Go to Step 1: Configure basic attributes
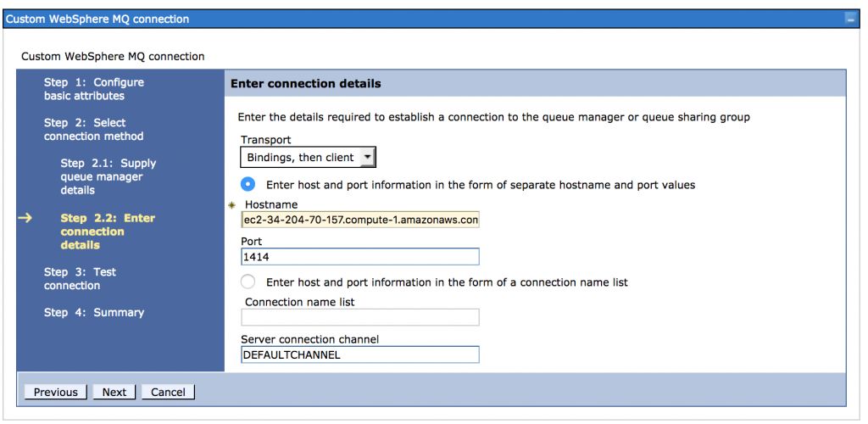Screen dimensions: 868x424 tap(93, 89)
